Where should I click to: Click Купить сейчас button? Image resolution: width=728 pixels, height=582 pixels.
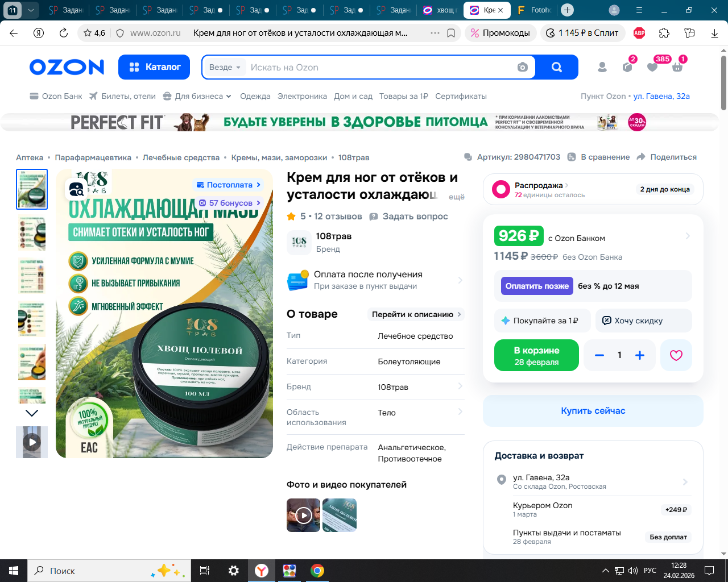click(593, 411)
